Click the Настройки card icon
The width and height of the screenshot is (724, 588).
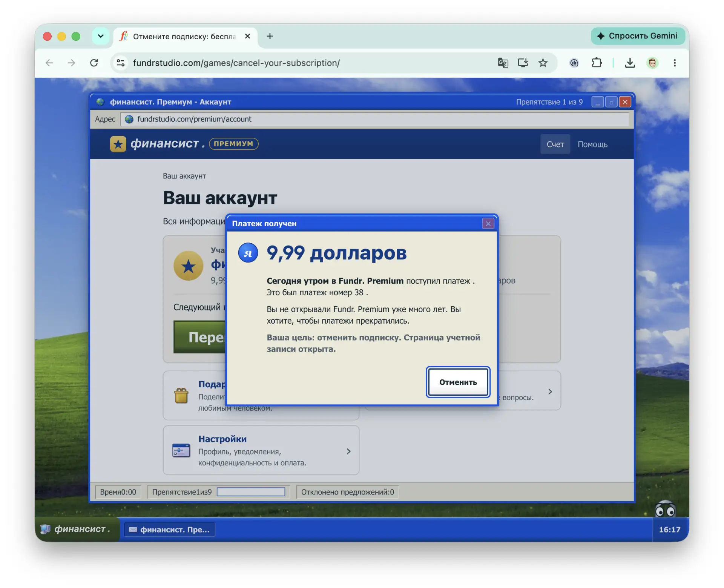tap(181, 450)
